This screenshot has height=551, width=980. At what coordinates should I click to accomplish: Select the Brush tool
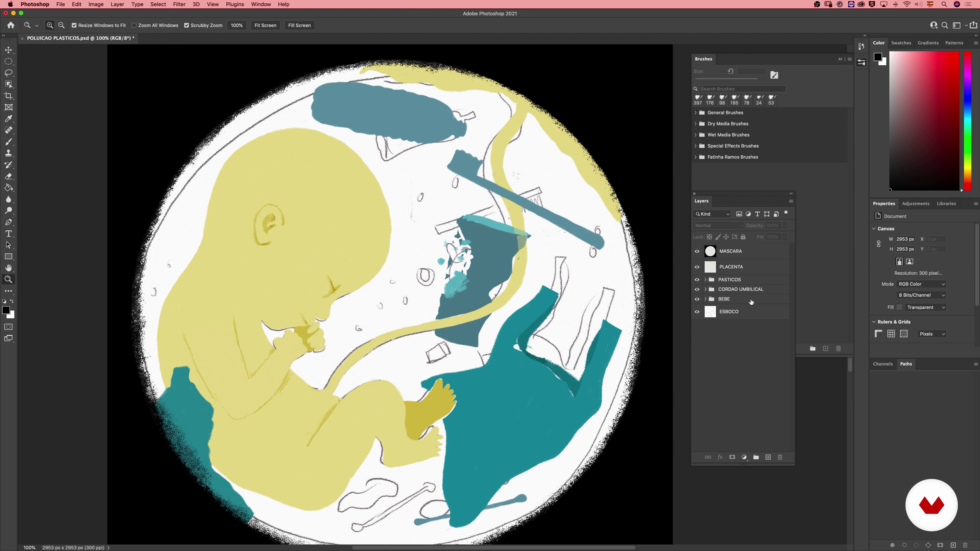point(8,142)
